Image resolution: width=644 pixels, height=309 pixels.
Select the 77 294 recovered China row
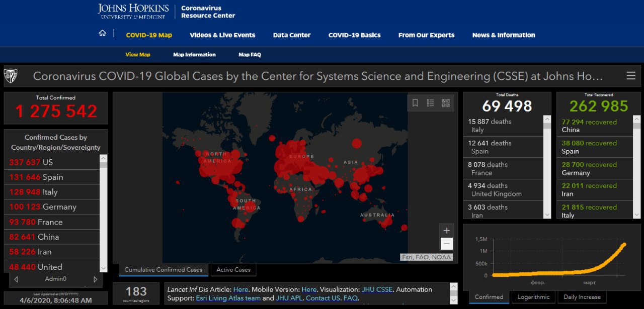[595, 126]
